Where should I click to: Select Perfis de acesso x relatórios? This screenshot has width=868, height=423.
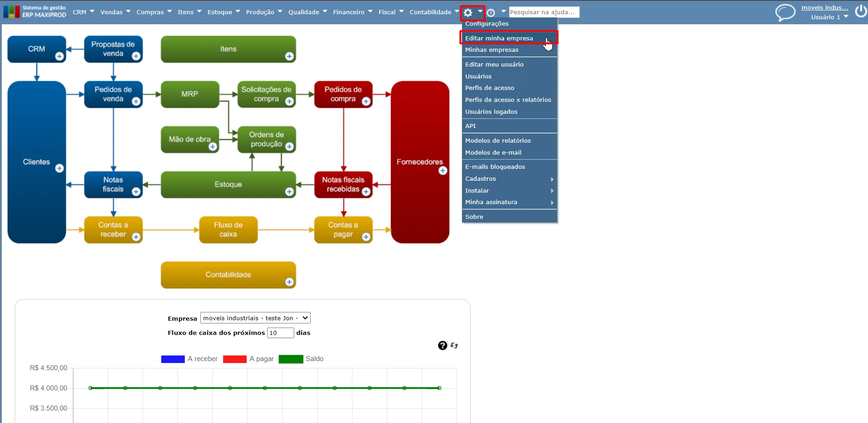[x=509, y=100]
